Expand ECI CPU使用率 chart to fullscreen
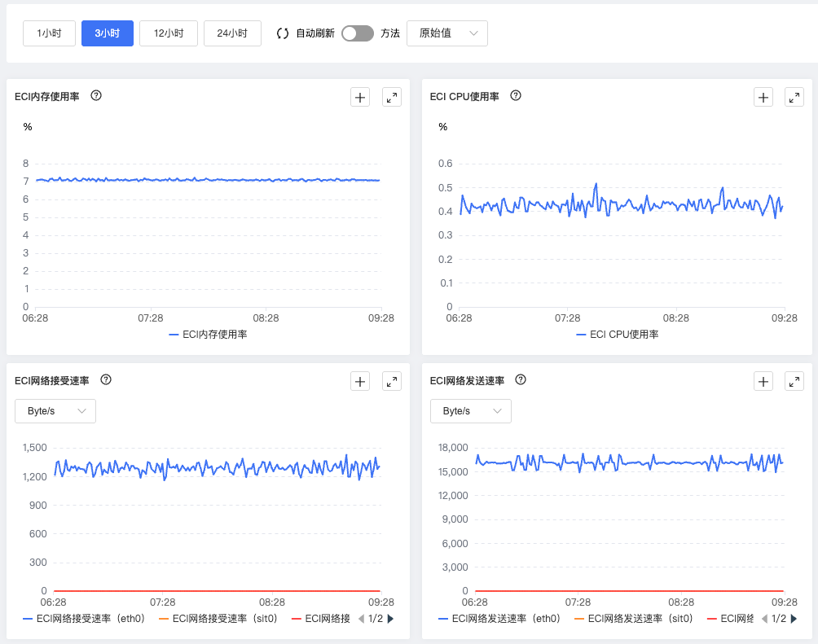 pos(794,98)
